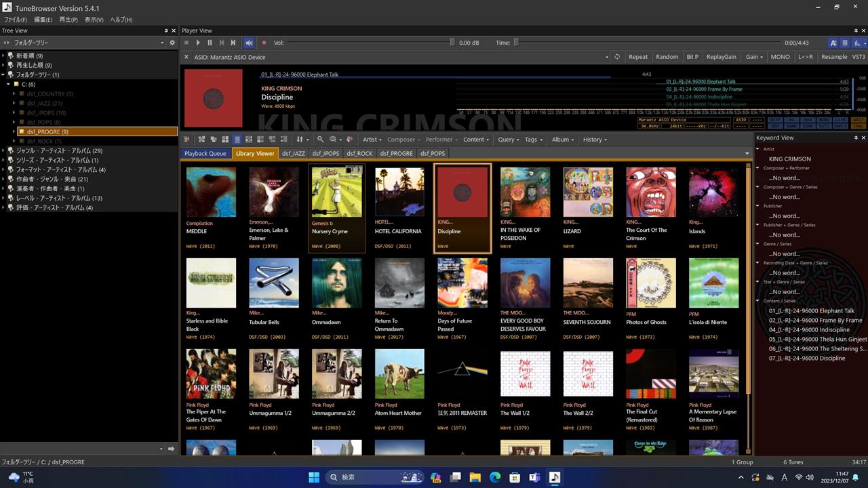Skip to the previous track

click(221, 43)
